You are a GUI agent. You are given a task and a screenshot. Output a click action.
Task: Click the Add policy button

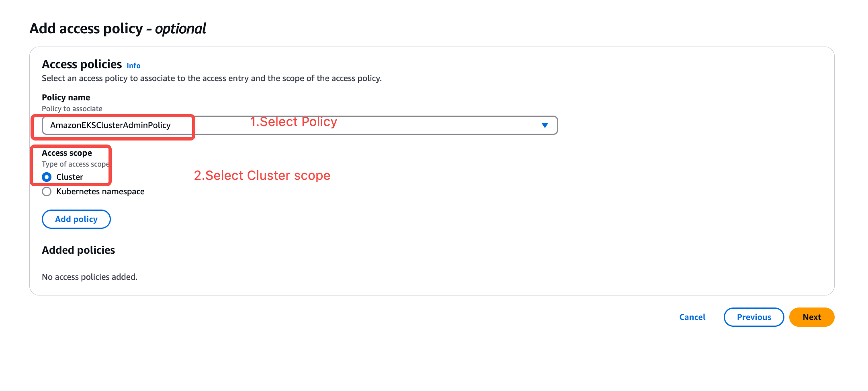point(76,219)
